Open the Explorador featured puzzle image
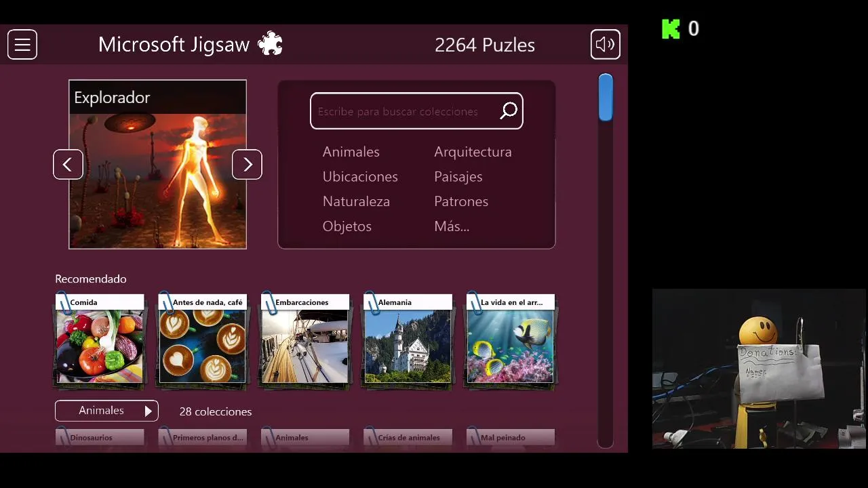868x488 pixels. pyautogui.click(x=157, y=165)
